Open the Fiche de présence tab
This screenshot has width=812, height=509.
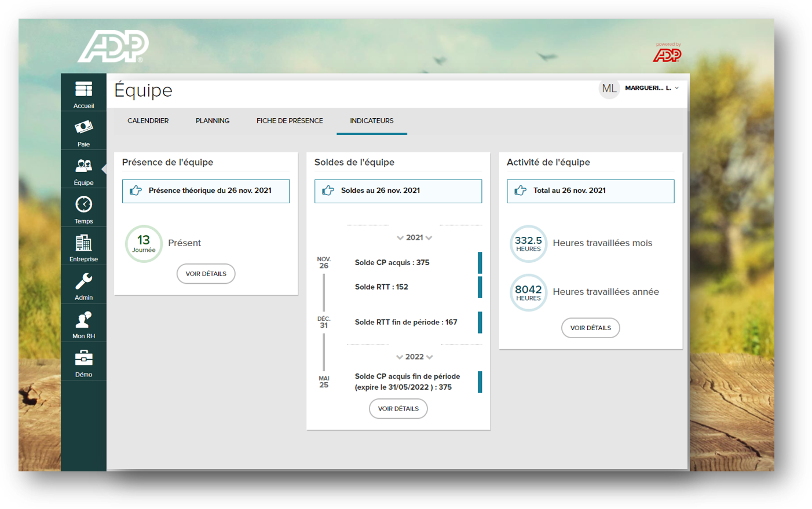(x=290, y=120)
